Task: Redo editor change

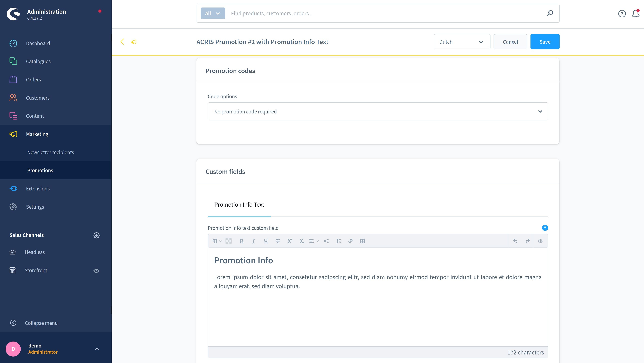Action: point(527,241)
